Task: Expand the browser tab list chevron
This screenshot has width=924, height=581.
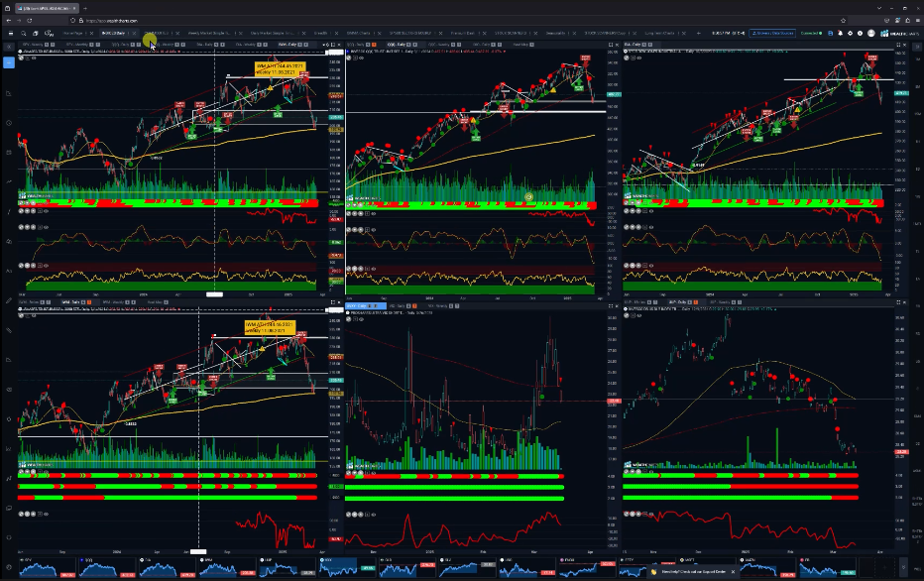Action: 879,8
